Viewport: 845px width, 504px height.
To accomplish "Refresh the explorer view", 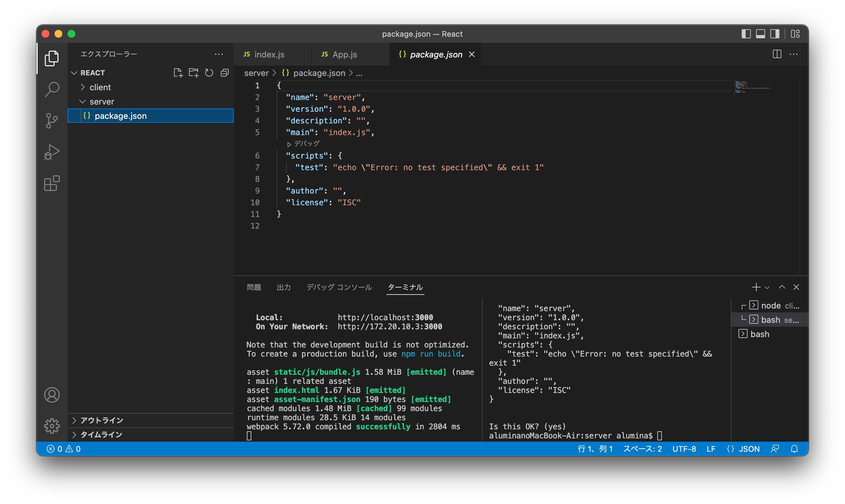I will tap(209, 73).
